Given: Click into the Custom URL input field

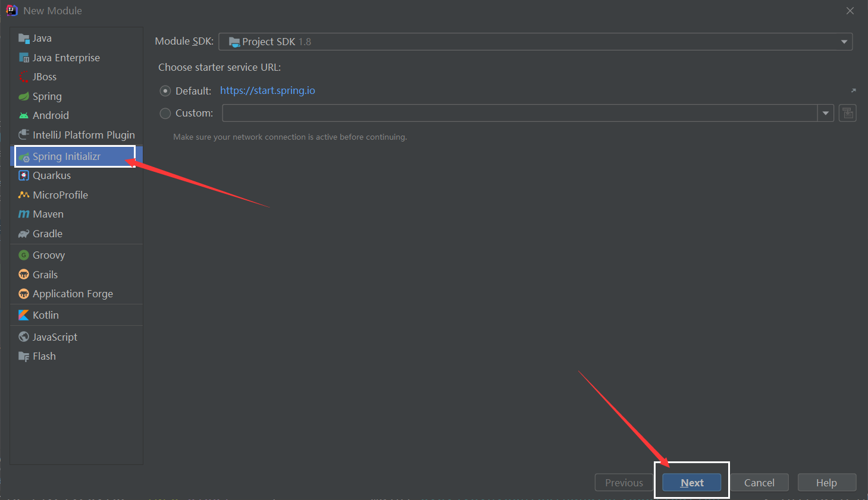Looking at the screenshot, I should point(520,113).
